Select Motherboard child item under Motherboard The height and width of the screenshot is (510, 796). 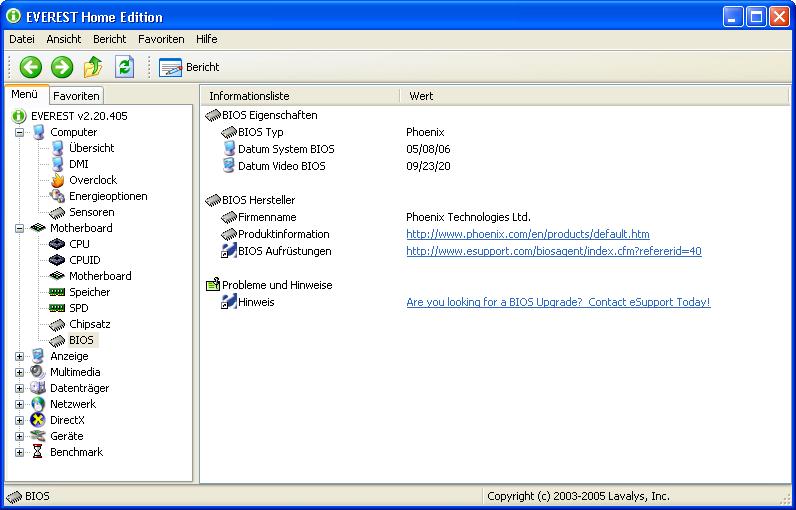[x=100, y=276]
